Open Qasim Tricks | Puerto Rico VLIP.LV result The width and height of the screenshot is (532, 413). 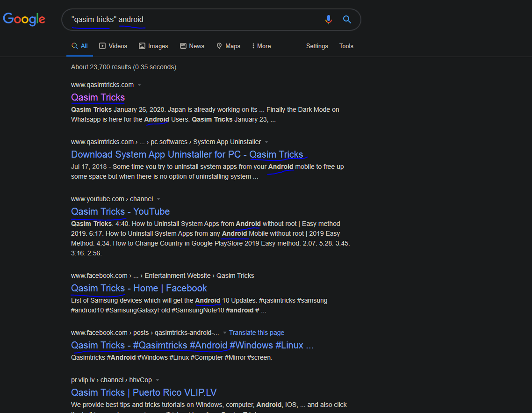[x=144, y=392]
